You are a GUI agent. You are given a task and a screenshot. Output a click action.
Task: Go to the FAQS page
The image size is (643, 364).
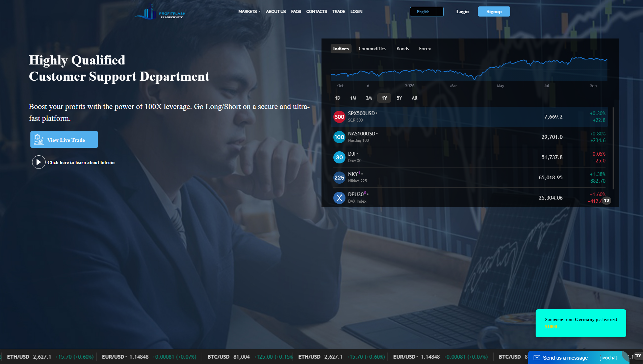(296, 11)
